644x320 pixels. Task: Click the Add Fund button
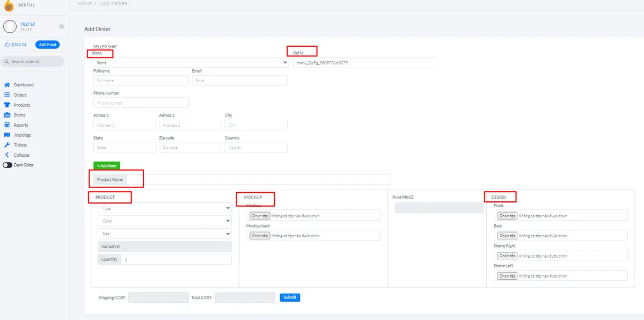(47, 45)
